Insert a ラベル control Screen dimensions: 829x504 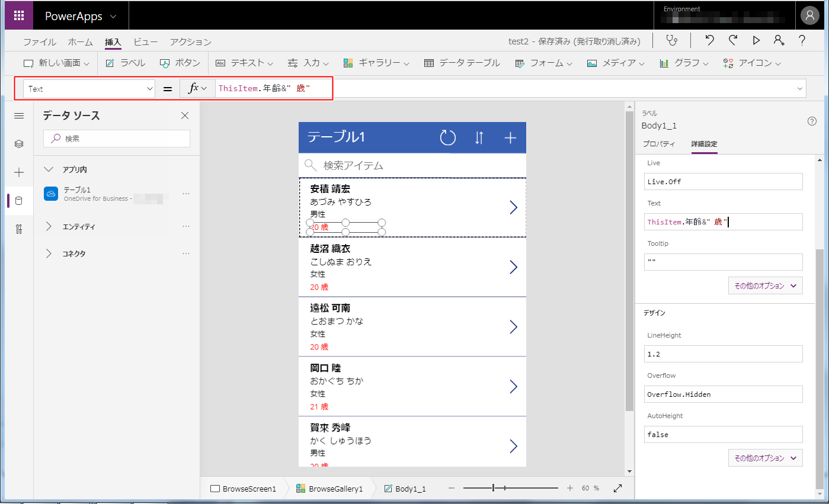click(x=125, y=63)
